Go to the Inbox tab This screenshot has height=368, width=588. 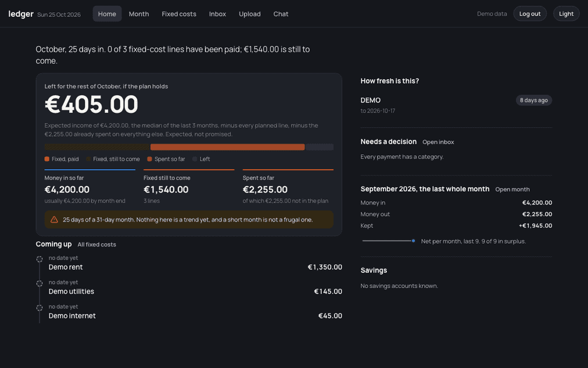coord(217,14)
